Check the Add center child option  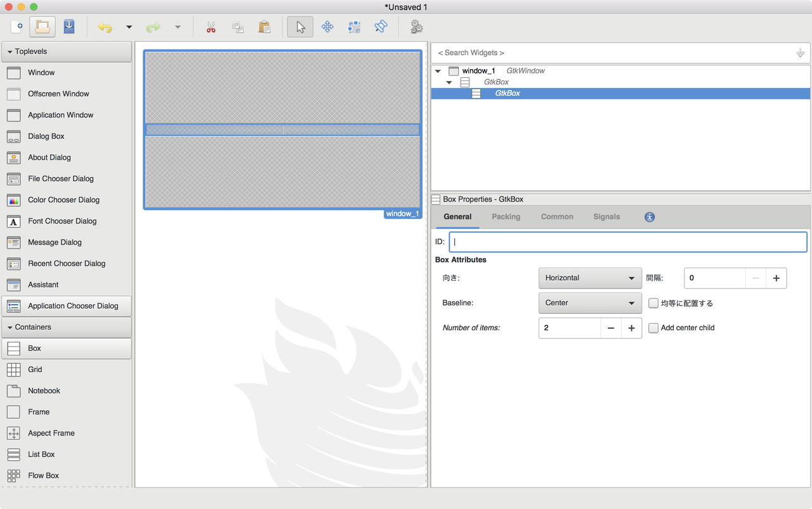coord(653,328)
